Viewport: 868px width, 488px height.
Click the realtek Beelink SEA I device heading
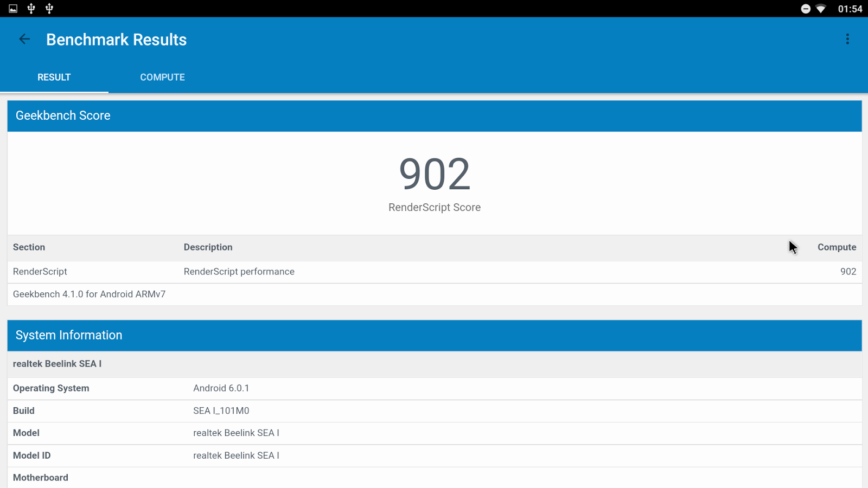(57, 364)
